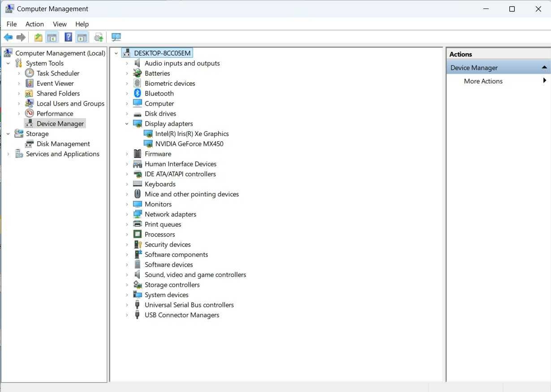Click the Task Scheduler clock icon
The width and height of the screenshot is (551, 392).
(x=30, y=73)
